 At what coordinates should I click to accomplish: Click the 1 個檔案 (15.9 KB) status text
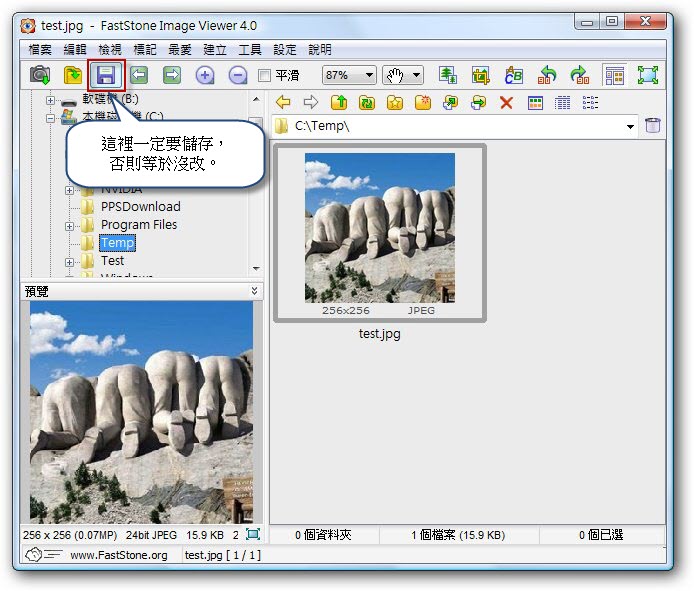pyautogui.click(x=458, y=535)
